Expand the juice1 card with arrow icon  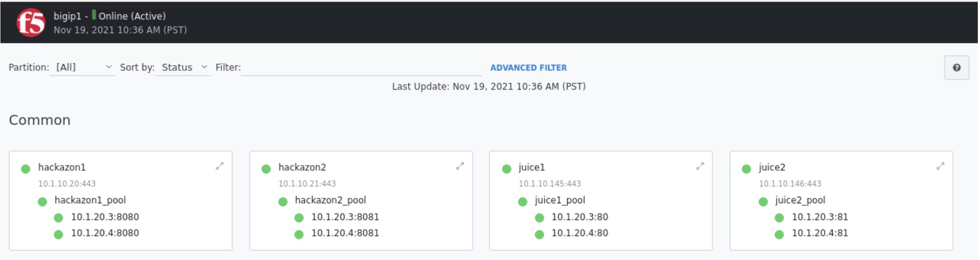pyautogui.click(x=700, y=166)
